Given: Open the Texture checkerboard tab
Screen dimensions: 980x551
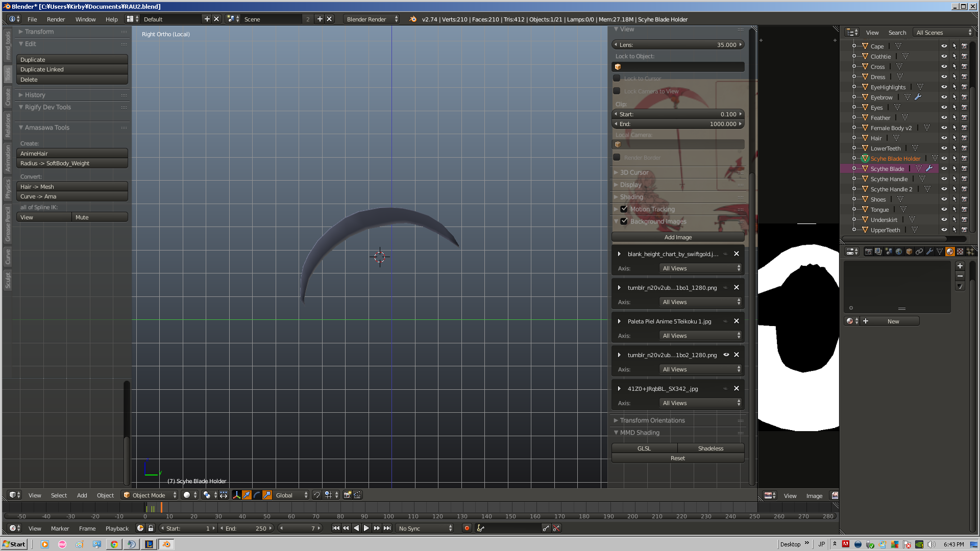Looking at the screenshot, I should [960, 252].
